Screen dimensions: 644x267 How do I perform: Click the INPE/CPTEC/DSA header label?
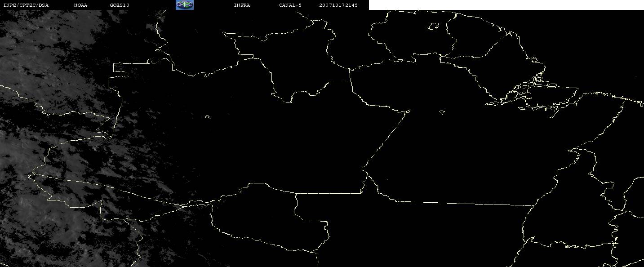coord(26,5)
